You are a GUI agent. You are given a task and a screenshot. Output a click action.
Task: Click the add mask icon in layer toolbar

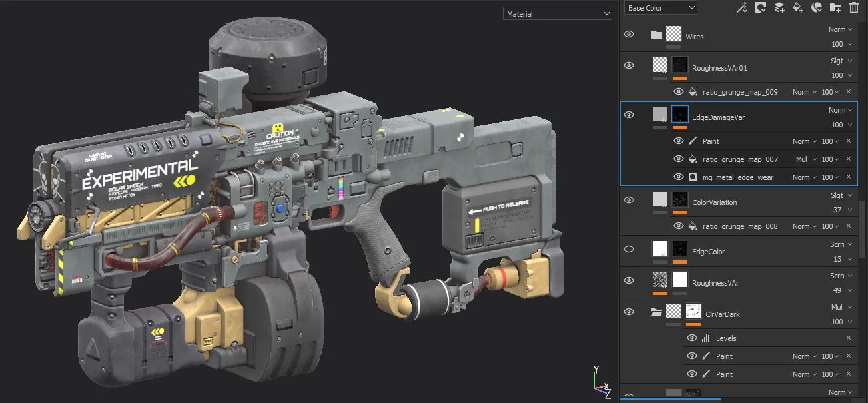point(761,8)
